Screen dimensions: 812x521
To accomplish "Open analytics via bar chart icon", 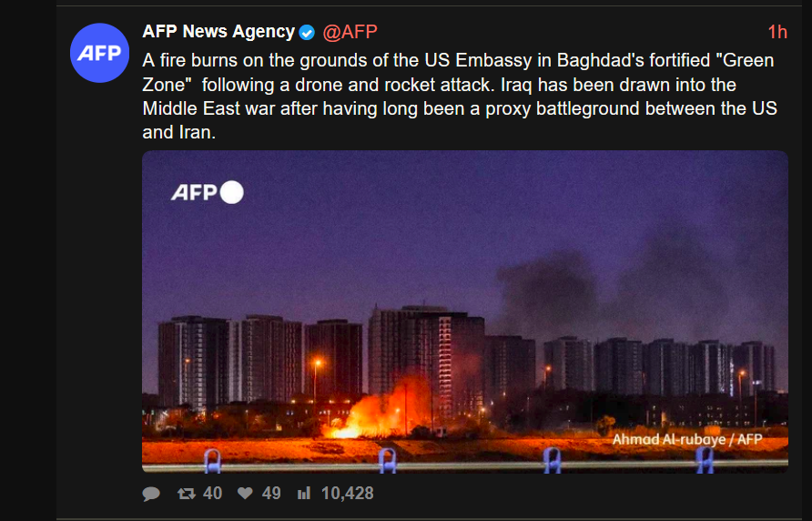I will [304, 493].
